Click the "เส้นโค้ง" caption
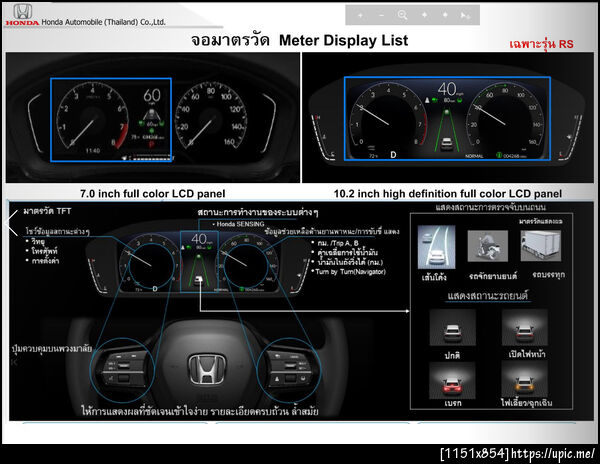 click(434, 277)
